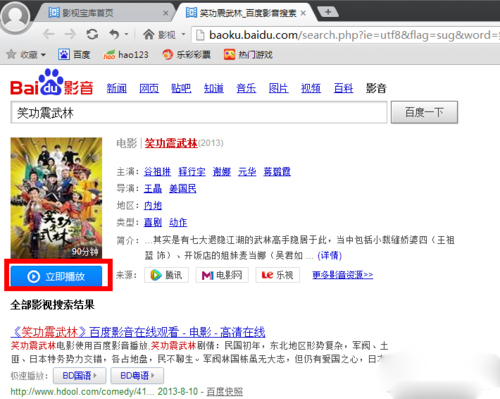This screenshot has width=500, height=399.
Task: Close the 影视宝库首页 tab
Action: point(166,13)
